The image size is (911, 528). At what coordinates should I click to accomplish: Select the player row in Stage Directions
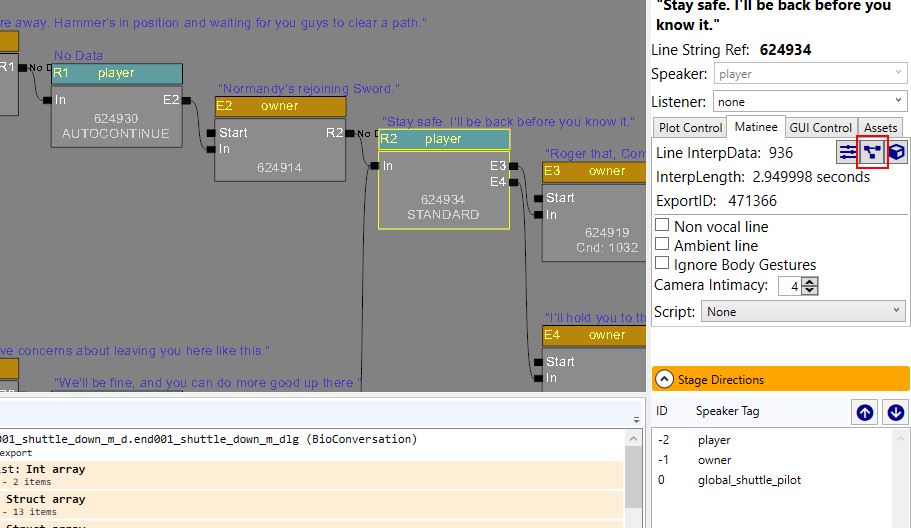pyautogui.click(x=773, y=440)
